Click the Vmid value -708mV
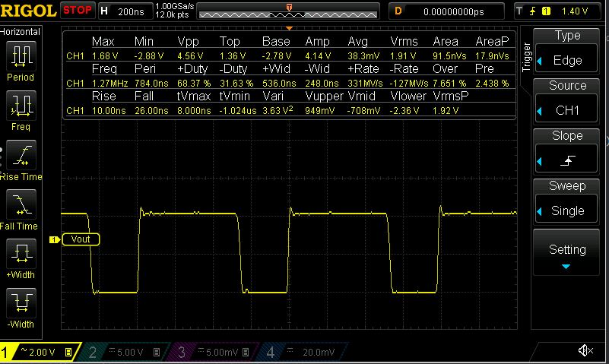Screen dimensions: 609x364 pos(363,111)
